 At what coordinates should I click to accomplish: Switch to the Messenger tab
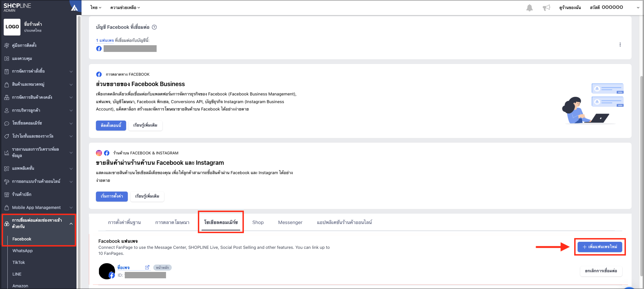point(290,222)
